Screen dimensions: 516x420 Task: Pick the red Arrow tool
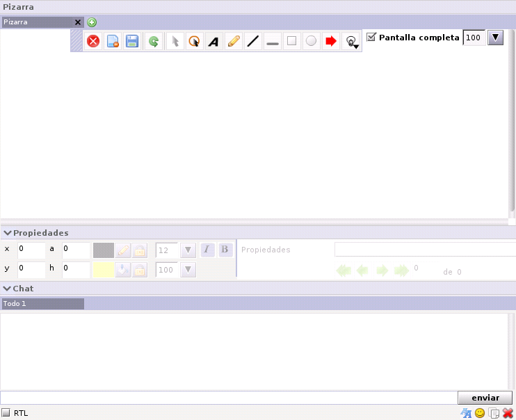click(331, 42)
